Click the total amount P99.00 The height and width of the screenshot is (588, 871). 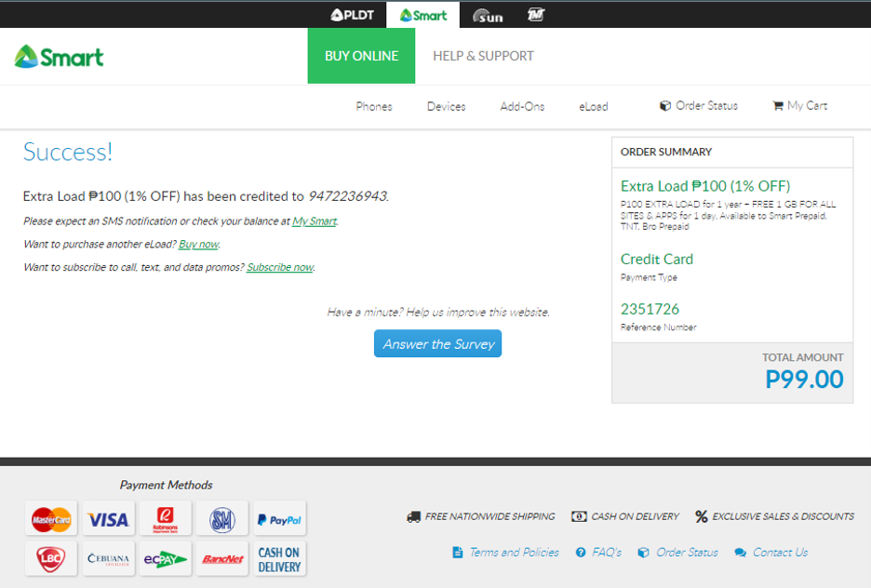click(x=804, y=380)
